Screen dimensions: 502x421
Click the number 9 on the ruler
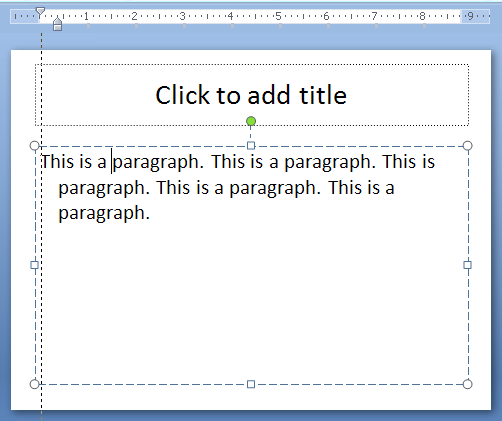click(470, 16)
